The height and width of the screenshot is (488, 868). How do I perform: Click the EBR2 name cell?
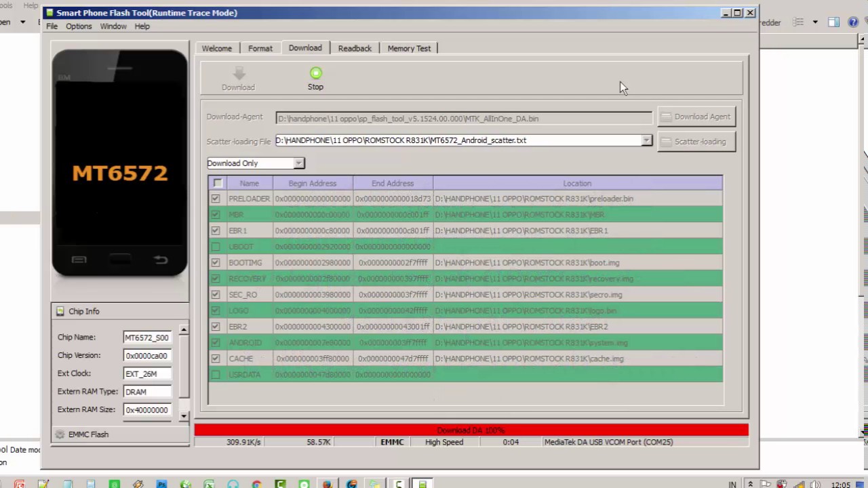point(249,327)
